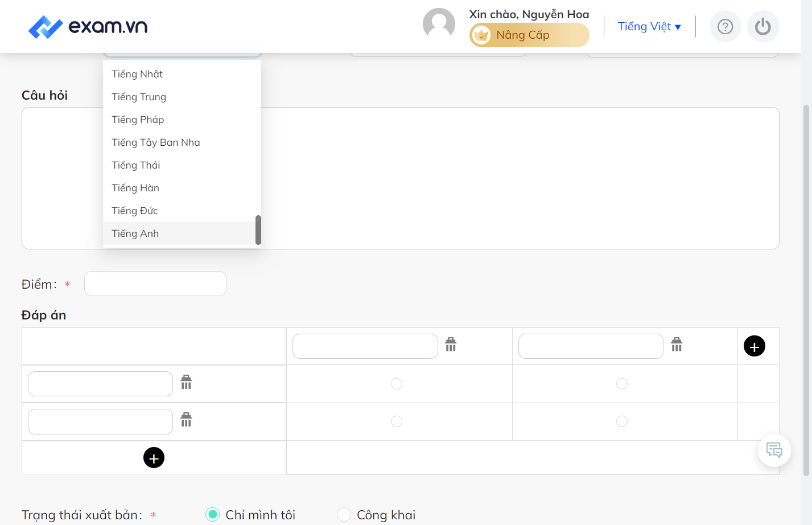Open the chat support bubble
The height and width of the screenshot is (525, 812).
pyautogui.click(x=774, y=450)
